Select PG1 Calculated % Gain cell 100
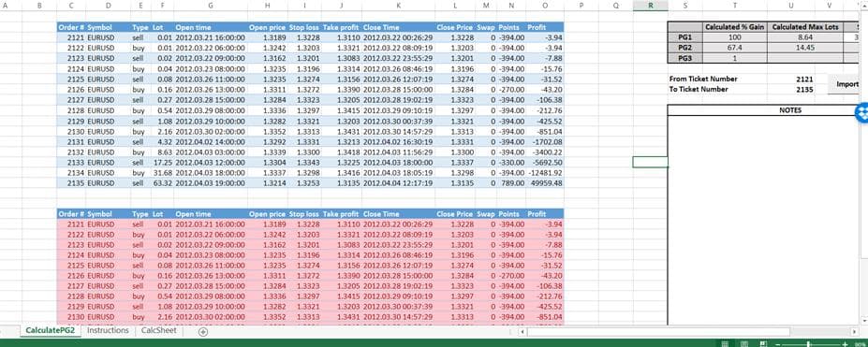Screen dimensions: 868x347 tap(735, 37)
